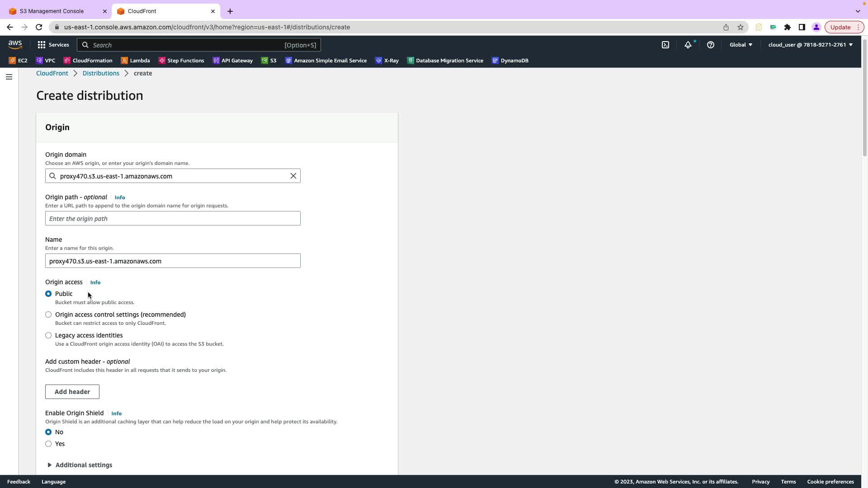The image size is (868, 488).
Task: Open the notifications bell
Action: coord(688,45)
